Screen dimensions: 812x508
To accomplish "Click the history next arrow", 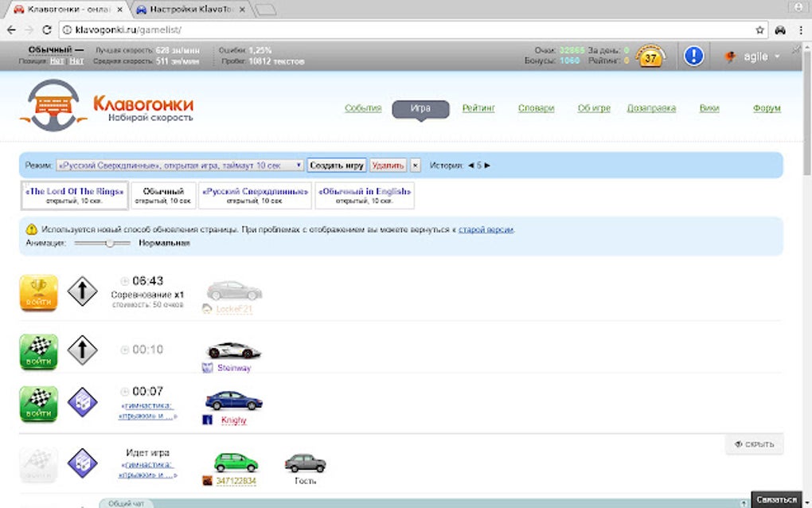I will 487,165.
